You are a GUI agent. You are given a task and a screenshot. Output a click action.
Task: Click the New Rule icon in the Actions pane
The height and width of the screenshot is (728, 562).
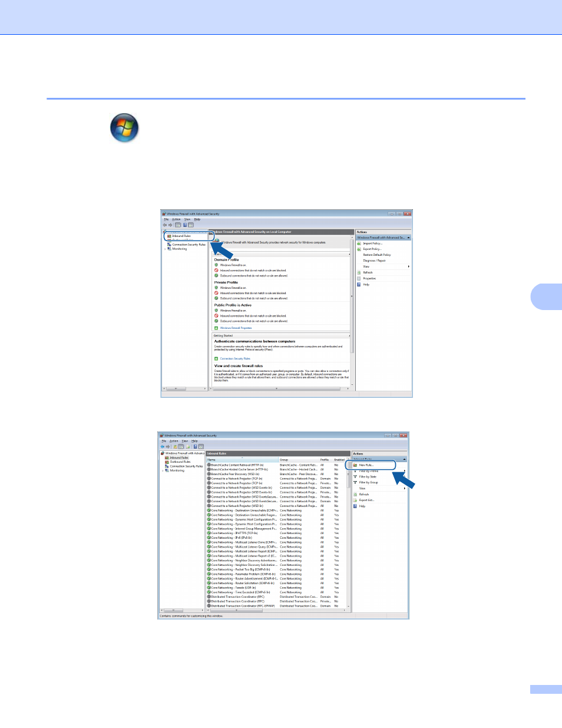pyautogui.click(x=355, y=465)
